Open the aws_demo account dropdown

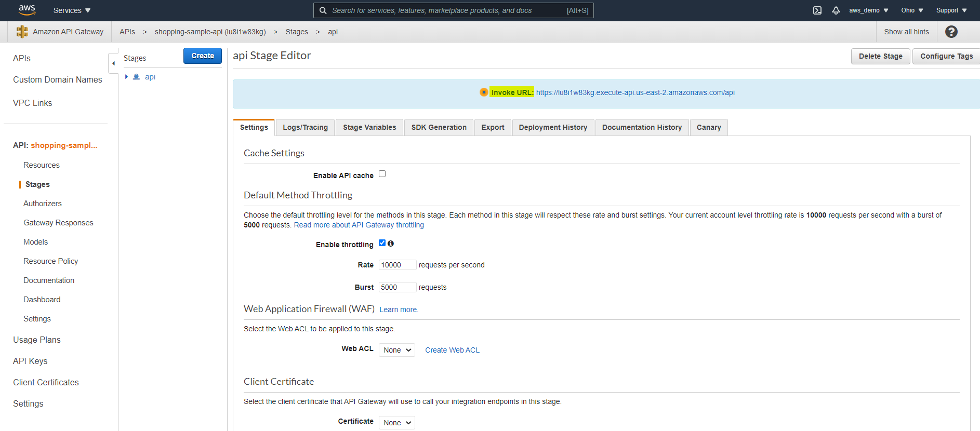868,10
